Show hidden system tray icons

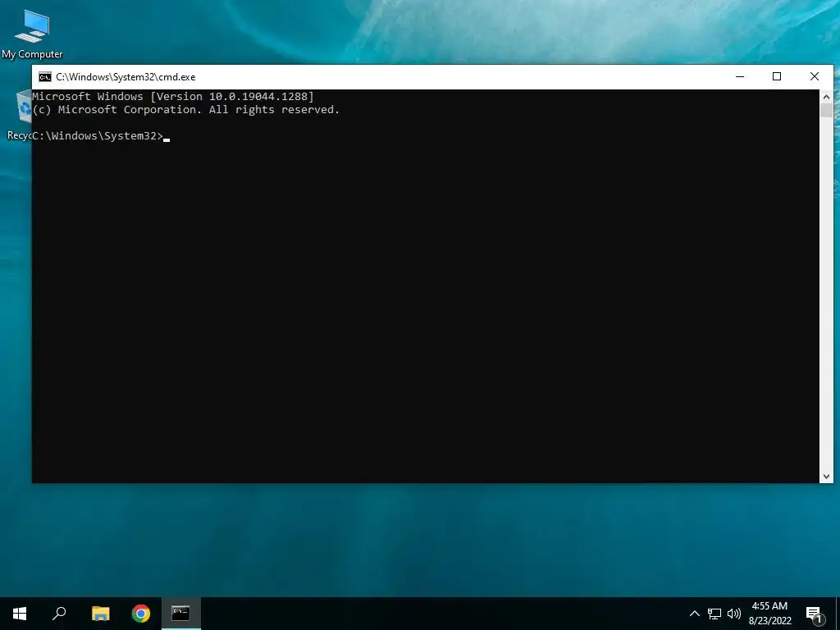tap(694, 614)
